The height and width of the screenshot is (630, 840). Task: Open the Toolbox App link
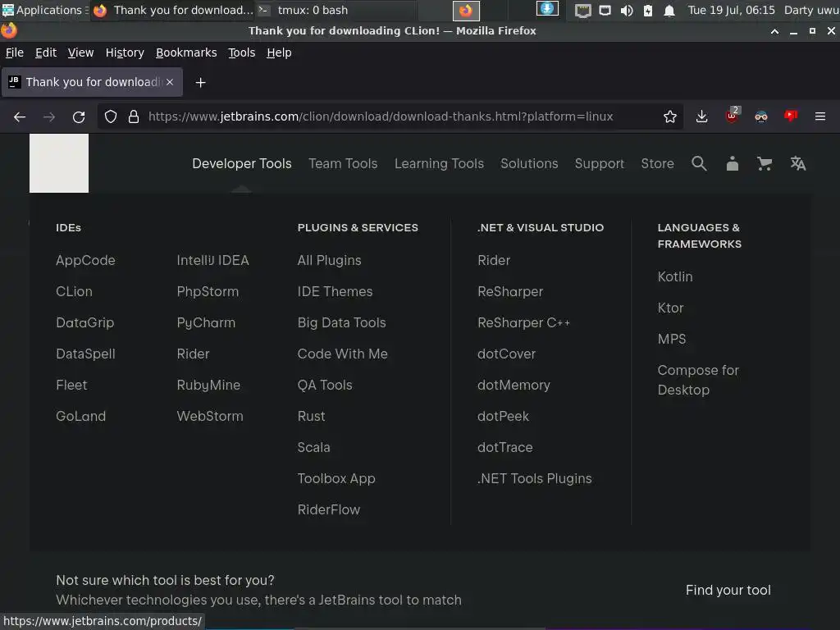pyautogui.click(x=336, y=478)
